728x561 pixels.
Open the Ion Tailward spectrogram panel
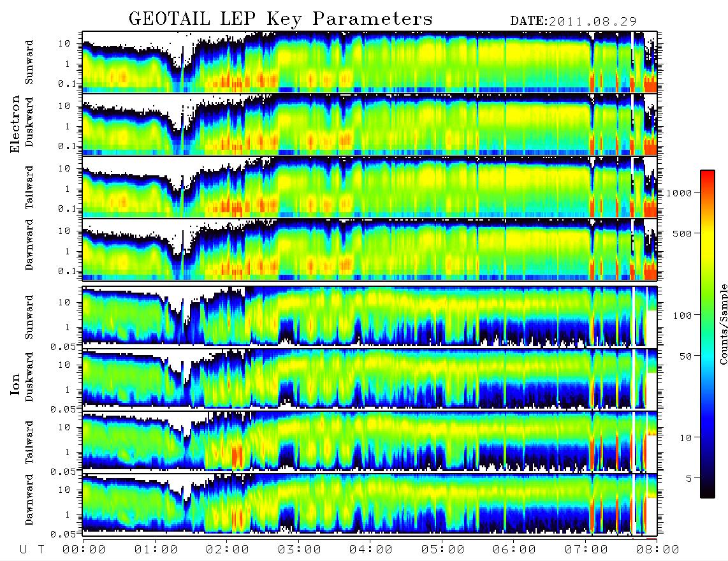(x=370, y=441)
